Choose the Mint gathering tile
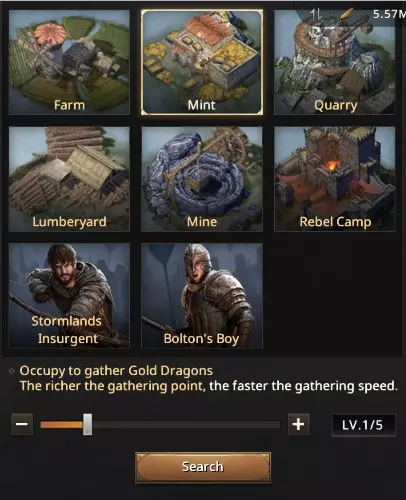406x500 pixels. tap(202, 62)
